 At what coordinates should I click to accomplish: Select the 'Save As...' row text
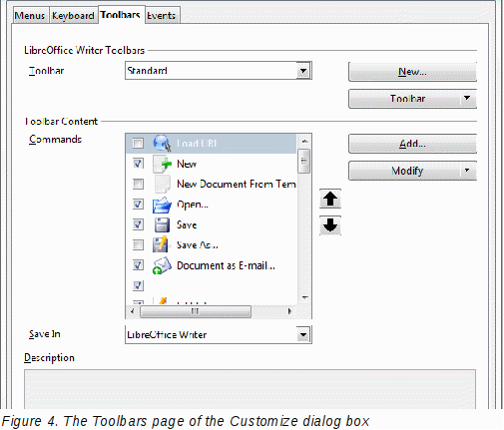(198, 245)
